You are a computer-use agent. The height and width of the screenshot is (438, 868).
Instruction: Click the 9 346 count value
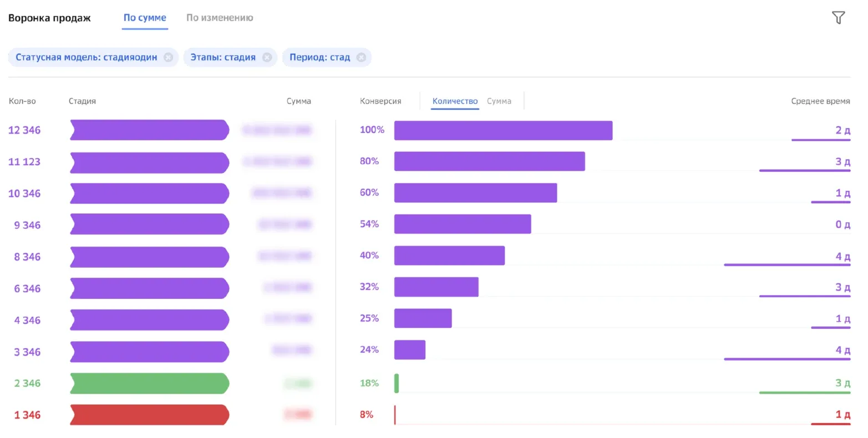pyautogui.click(x=27, y=225)
